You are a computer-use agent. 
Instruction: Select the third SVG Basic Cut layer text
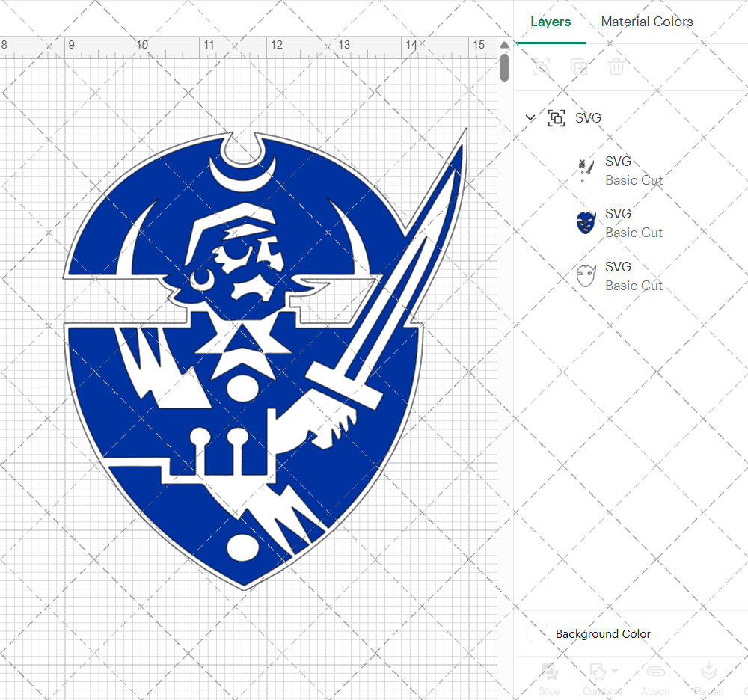(x=634, y=276)
